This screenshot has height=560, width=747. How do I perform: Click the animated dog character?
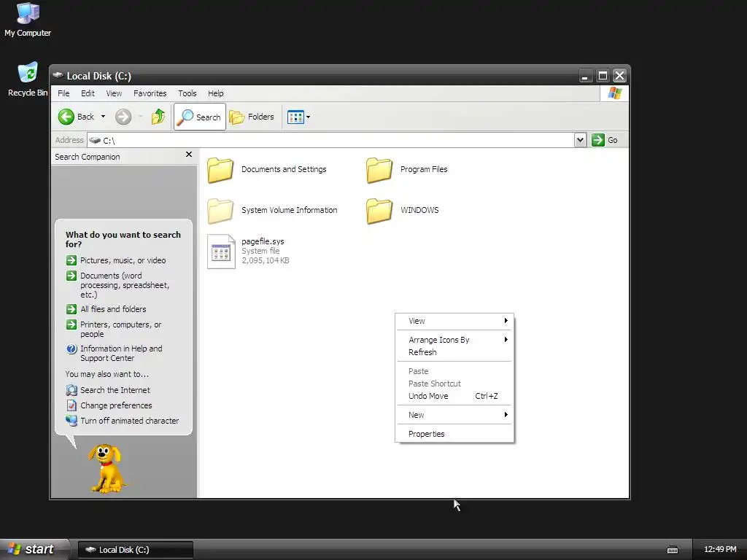pyautogui.click(x=107, y=468)
